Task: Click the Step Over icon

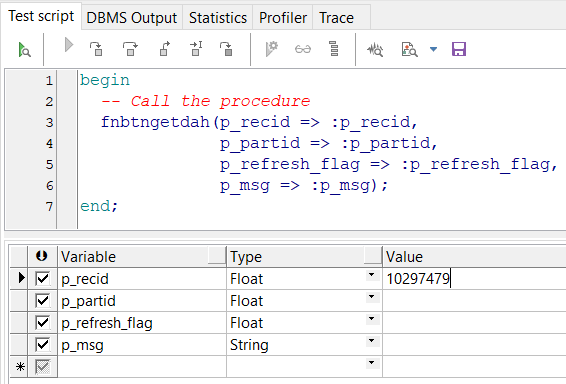Action: coord(130,49)
